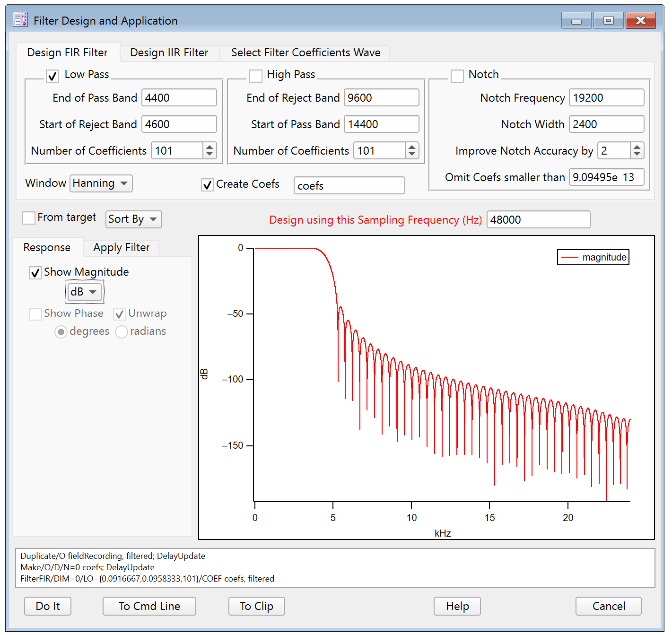This screenshot has width=672, height=635.
Task: Enable the High Pass checkbox
Action: tap(256, 76)
